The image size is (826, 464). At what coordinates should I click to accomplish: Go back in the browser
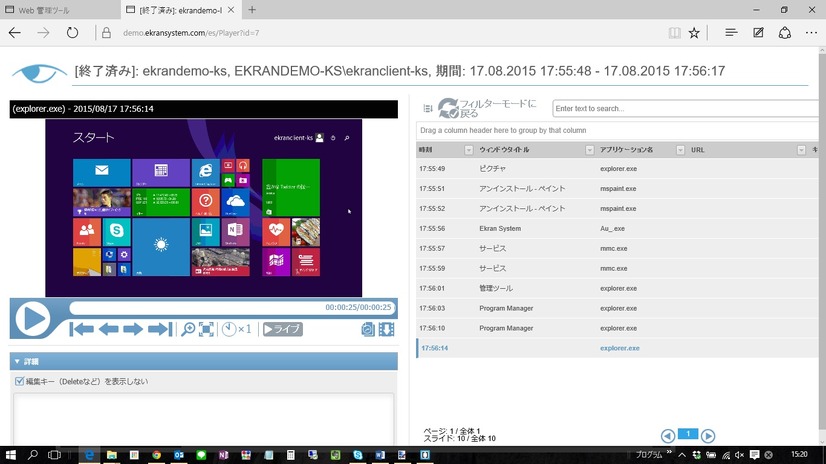(15, 33)
